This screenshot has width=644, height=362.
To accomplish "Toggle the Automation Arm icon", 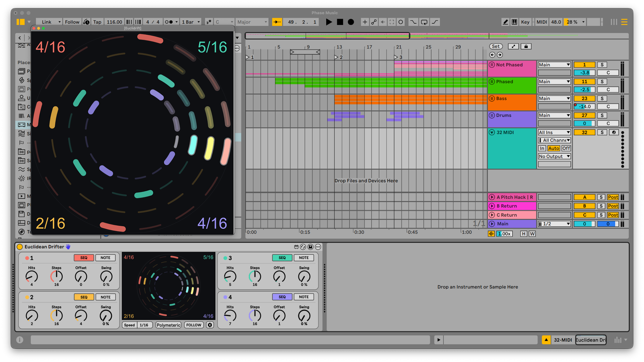I will [x=374, y=22].
